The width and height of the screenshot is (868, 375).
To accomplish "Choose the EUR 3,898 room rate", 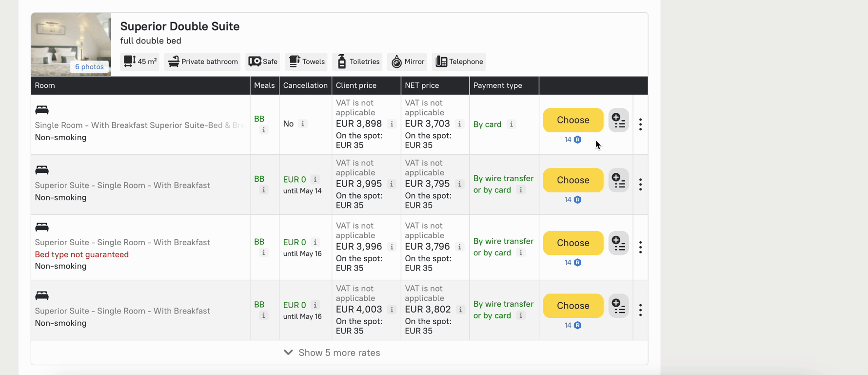I will tap(572, 120).
